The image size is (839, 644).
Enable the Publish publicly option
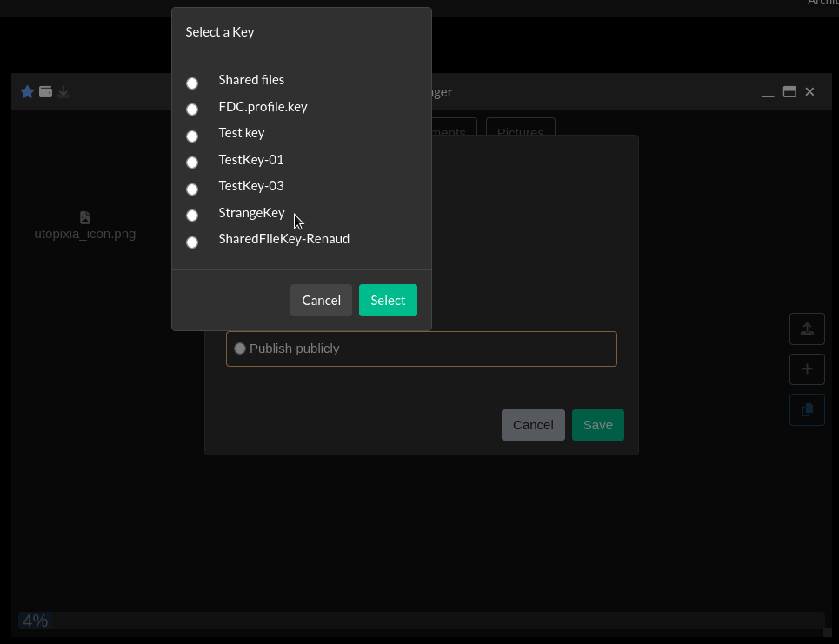[240, 349]
